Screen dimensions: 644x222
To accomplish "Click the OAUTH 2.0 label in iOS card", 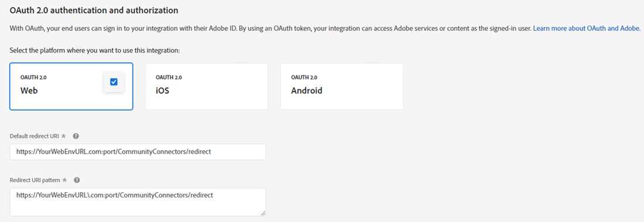I will point(169,78).
